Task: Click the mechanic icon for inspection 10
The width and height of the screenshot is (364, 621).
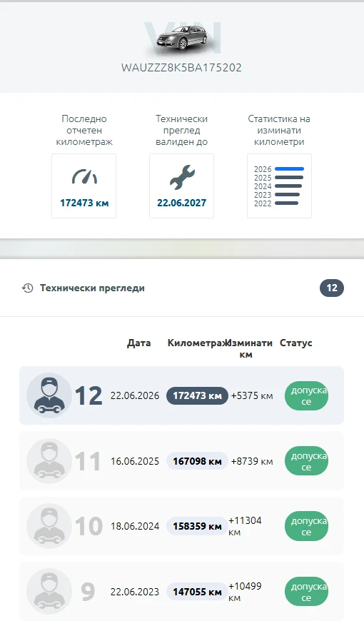Action: coord(49,526)
